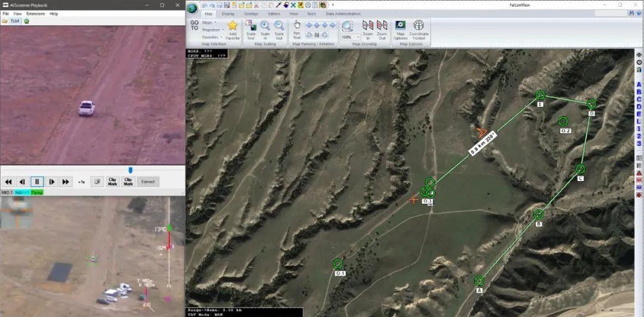Click the video timeline slider handle
This screenshot has width=644, height=317.
pos(130,170)
